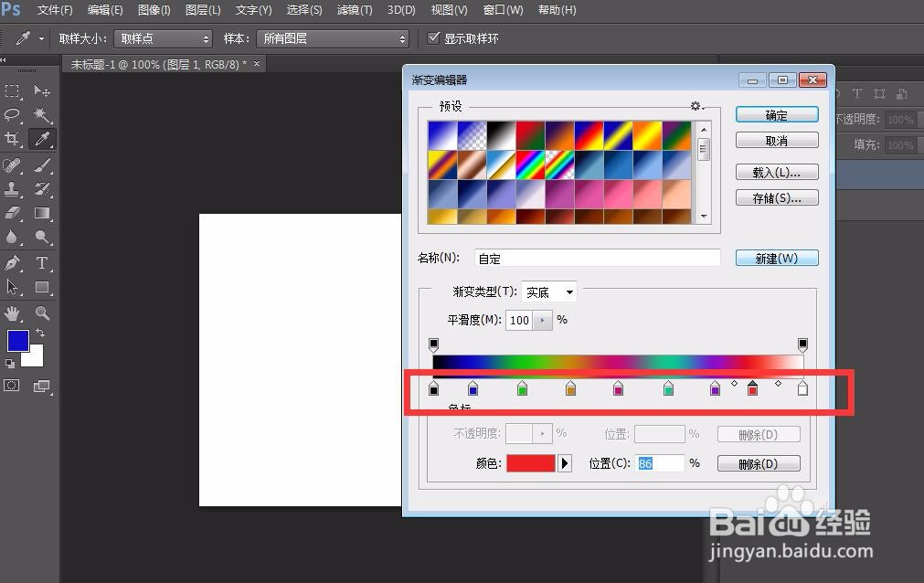Image resolution: width=924 pixels, height=583 pixels.
Task: Select the Move tool
Action: (42, 90)
